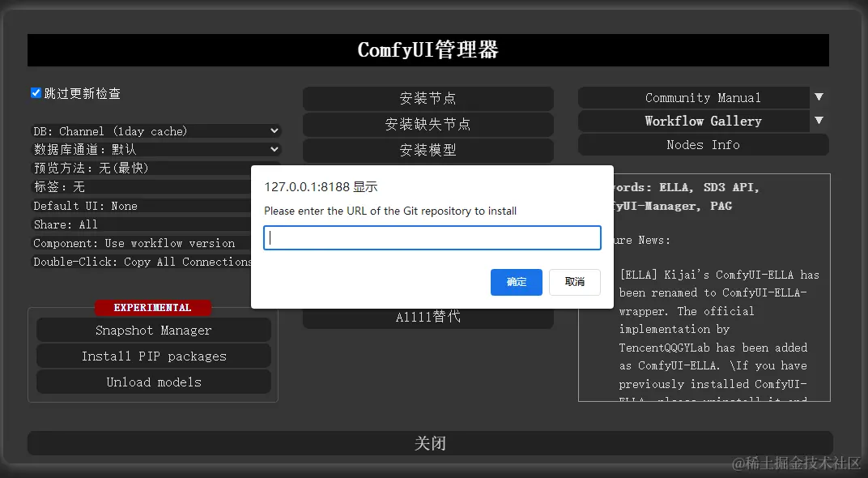
Task: Click the 127.0.0.1:8188 显示 dialog title
Action: click(x=321, y=187)
